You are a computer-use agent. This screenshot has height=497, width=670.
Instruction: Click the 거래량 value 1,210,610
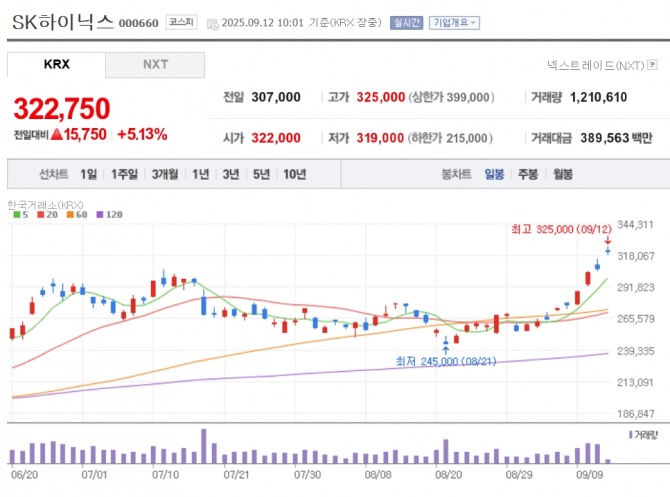(x=599, y=97)
